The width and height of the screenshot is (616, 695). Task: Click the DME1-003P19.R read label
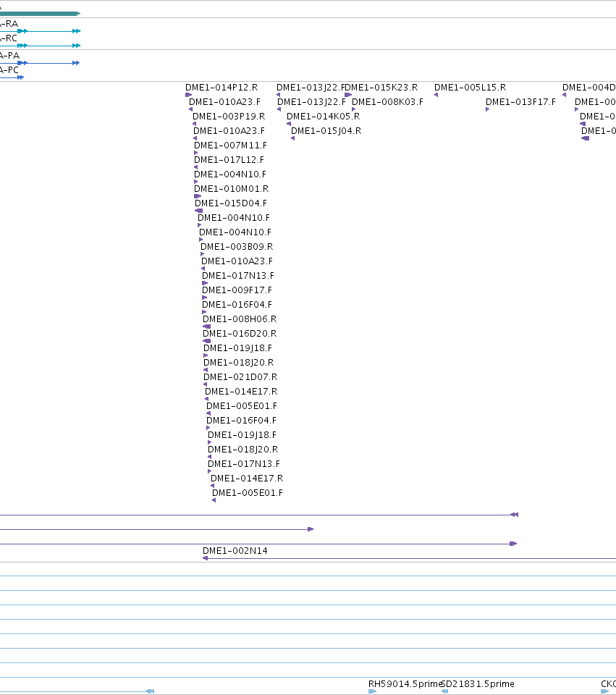pyautogui.click(x=229, y=116)
